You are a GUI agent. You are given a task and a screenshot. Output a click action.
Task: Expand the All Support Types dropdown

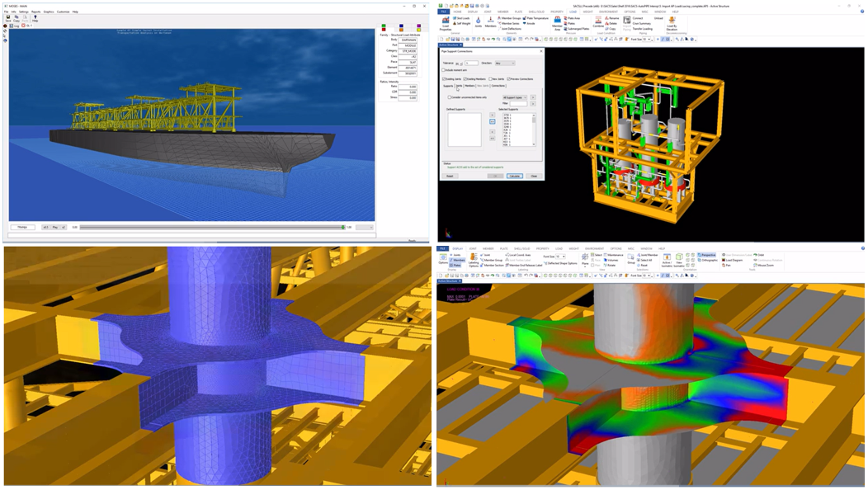pyautogui.click(x=514, y=97)
